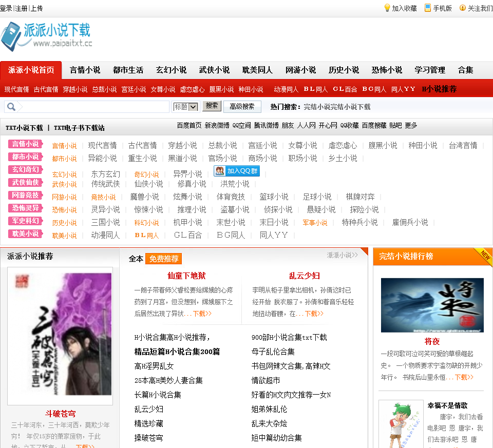Open the 异能小说 category link
This screenshot has width=493, height=448.
(x=102, y=158)
